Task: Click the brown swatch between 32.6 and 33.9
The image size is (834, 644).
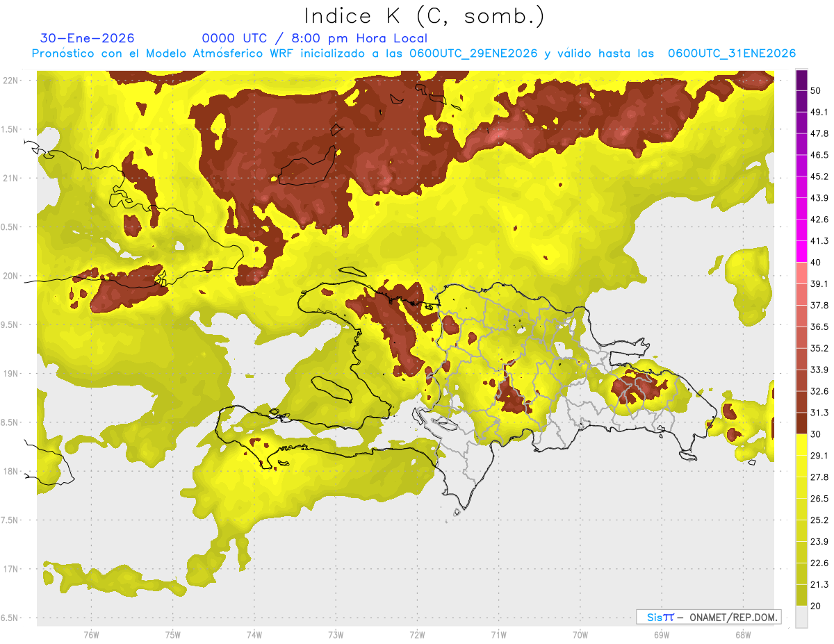Action: (x=801, y=381)
